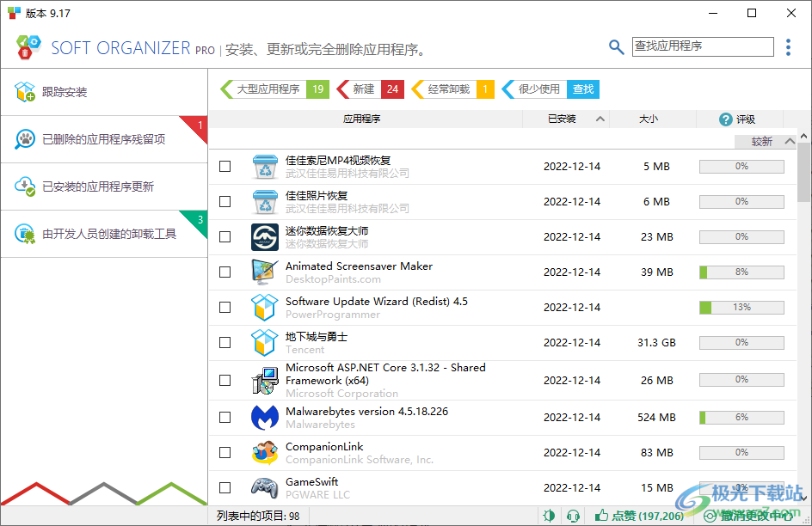
Task: Filter by 经常卸载 tag
Action: pos(453,89)
